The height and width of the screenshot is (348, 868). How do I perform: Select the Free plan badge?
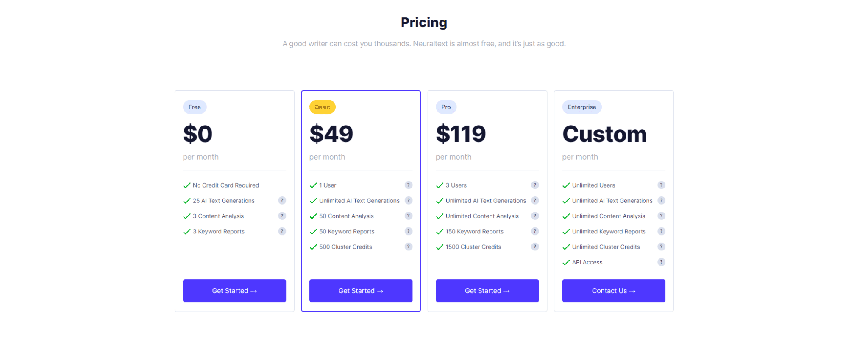195,107
